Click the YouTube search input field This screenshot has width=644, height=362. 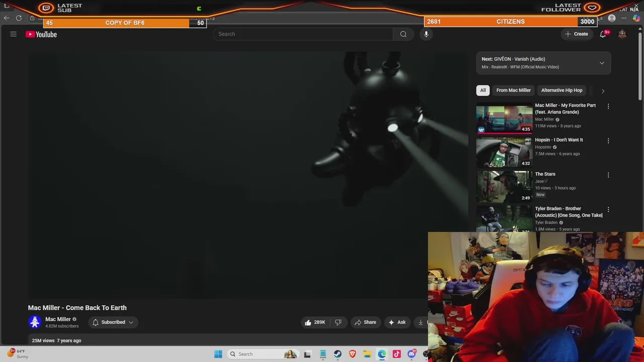tap(303, 34)
